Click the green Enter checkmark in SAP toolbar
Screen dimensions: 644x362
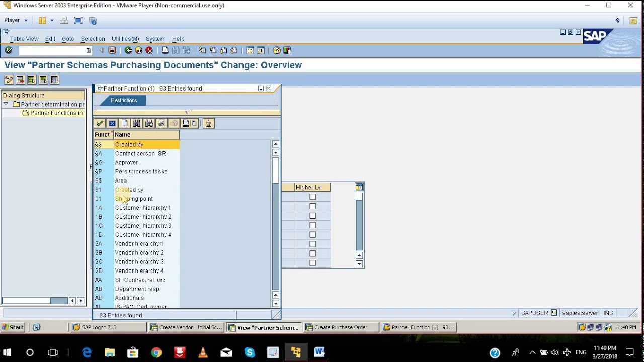pos(9,50)
